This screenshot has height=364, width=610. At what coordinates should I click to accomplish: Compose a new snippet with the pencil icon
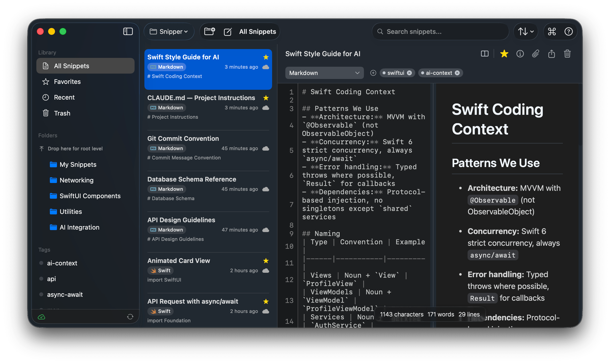pyautogui.click(x=228, y=31)
